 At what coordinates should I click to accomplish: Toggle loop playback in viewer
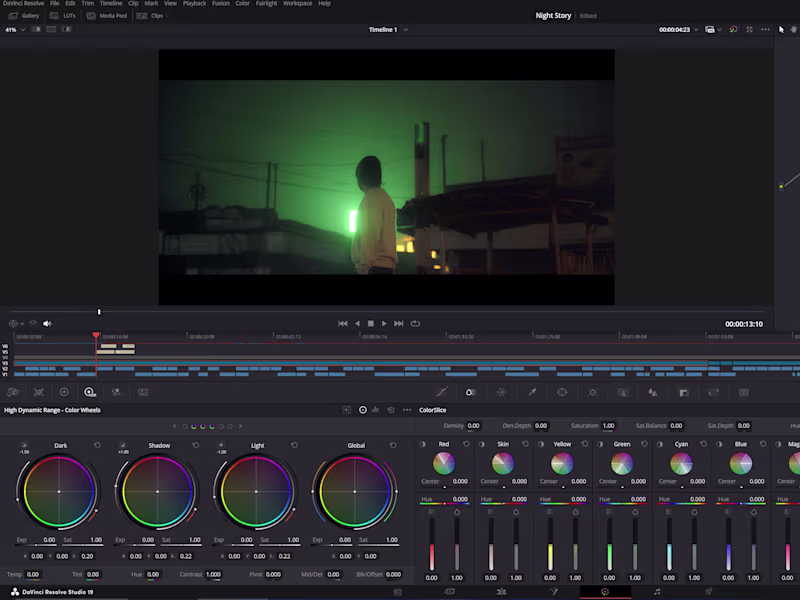[x=415, y=323]
